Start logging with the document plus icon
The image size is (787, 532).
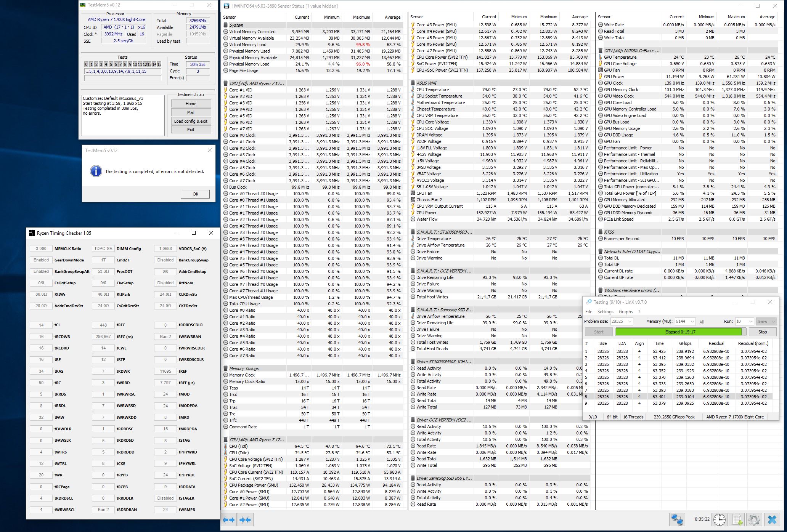point(737,519)
